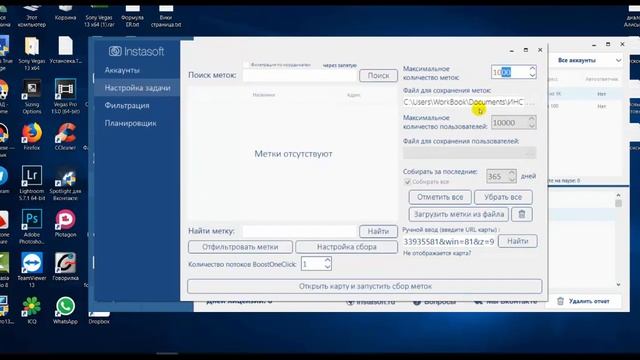Image resolution: width=640 pixels, height=360 pixels.
Task: Click the Найти button next to the URL field
Action: (518, 241)
